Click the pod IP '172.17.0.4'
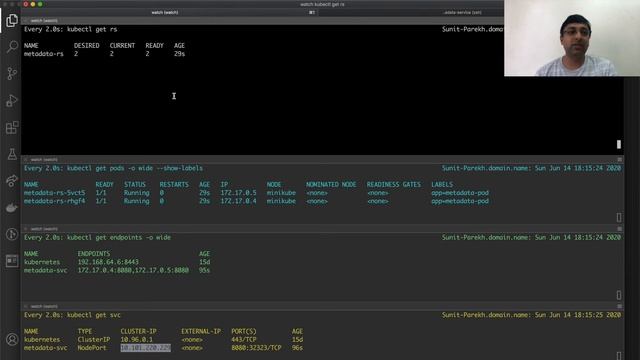Screen dimensions: 640x360 tap(238, 201)
